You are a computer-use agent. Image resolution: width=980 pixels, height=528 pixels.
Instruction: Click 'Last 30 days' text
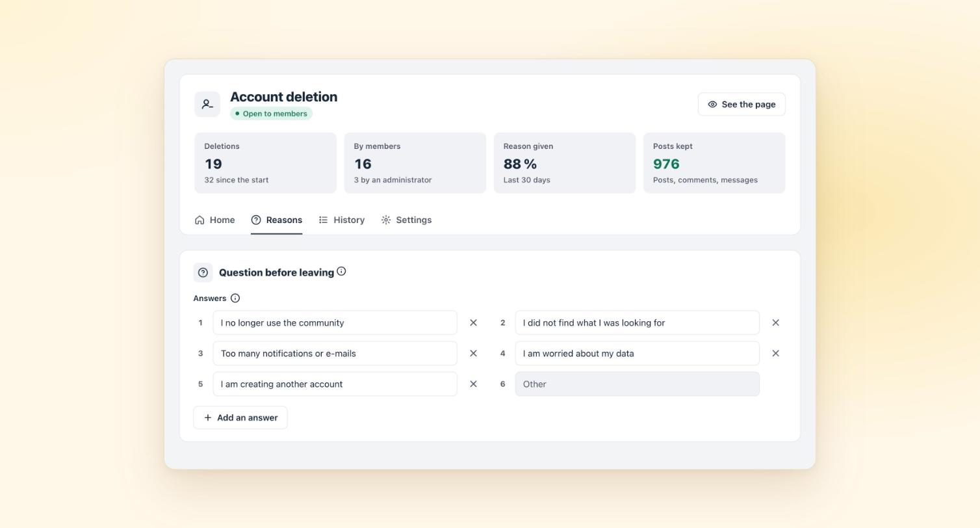tap(527, 180)
